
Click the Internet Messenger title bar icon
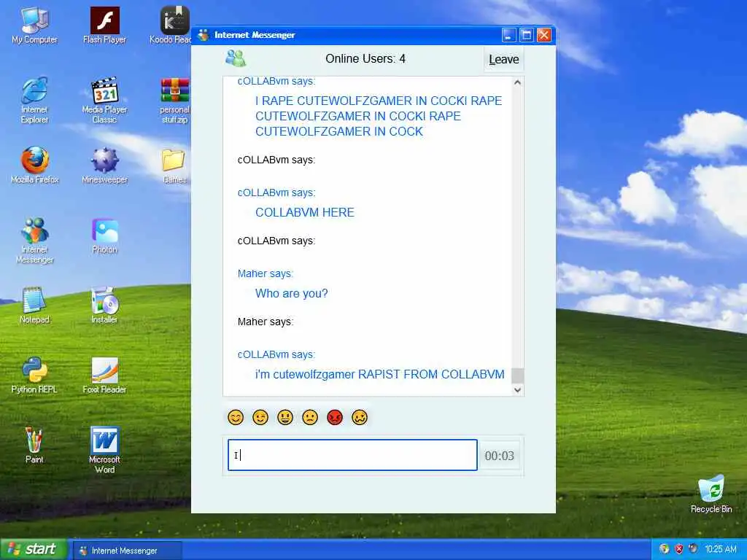[x=204, y=35]
